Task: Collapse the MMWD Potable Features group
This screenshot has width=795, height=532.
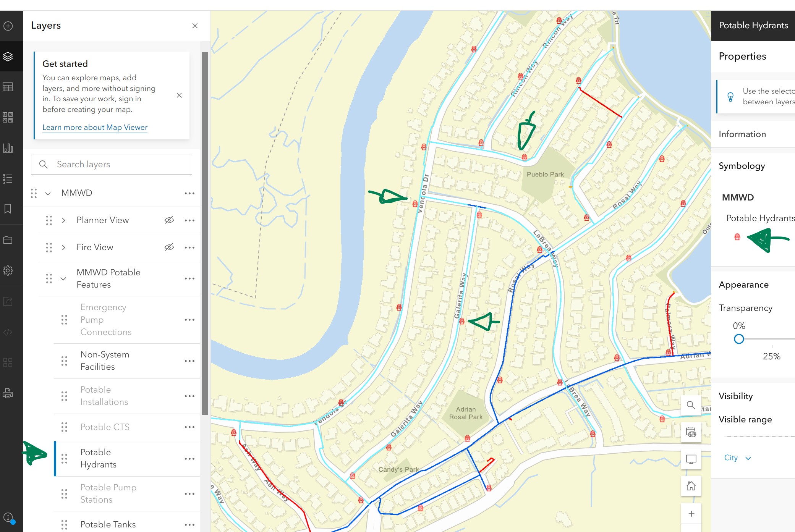Action: point(63,278)
